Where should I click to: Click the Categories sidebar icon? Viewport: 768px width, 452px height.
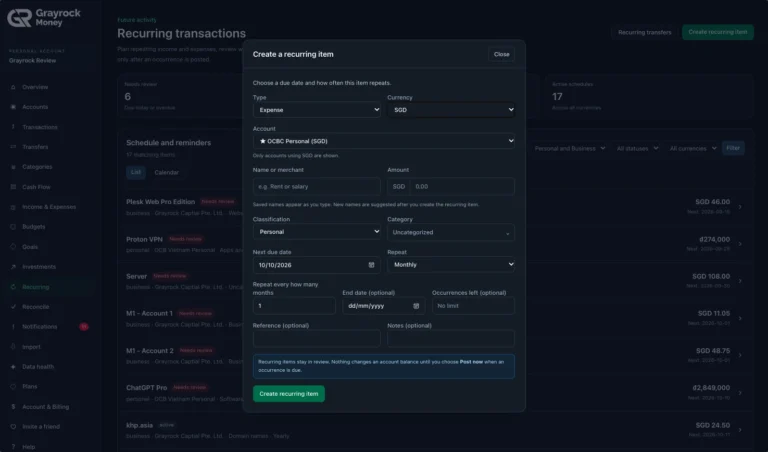click(13, 167)
